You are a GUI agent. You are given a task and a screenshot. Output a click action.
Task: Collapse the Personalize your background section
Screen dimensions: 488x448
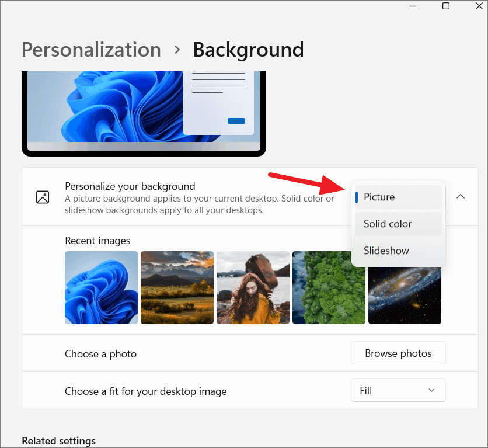pyautogui.click(x=461, y=197)
